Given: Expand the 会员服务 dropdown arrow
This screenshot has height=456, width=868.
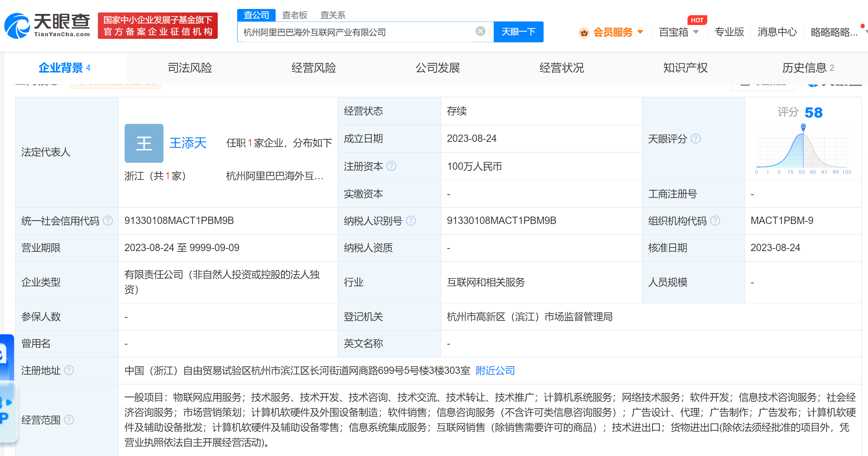Looking at the screenshot, I should 640,32.
